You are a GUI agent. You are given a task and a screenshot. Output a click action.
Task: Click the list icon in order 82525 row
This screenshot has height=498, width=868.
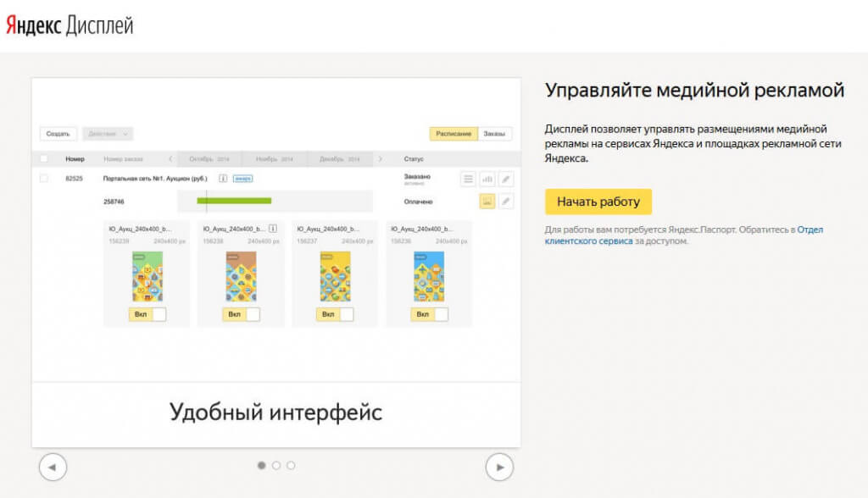[x=468, y=179]
